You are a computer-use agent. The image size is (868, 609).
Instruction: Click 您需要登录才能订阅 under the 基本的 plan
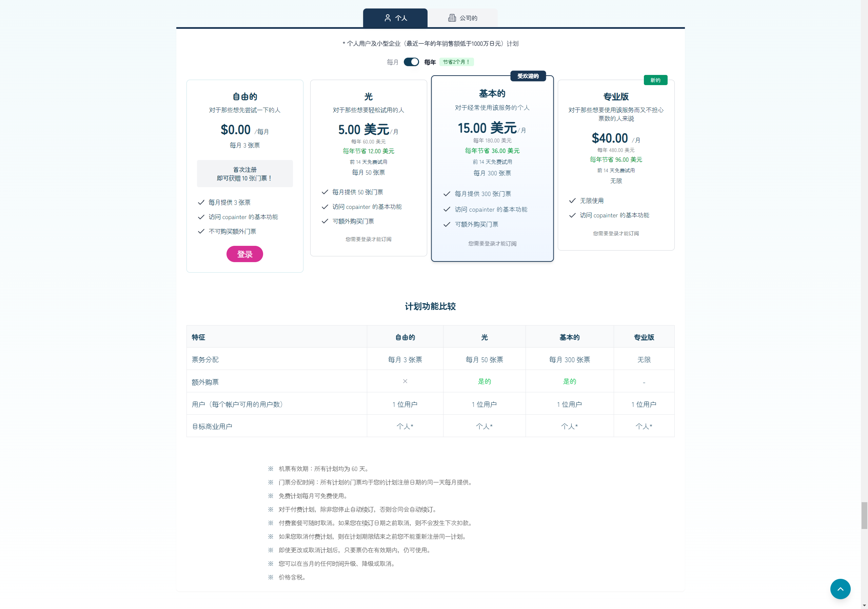(492, 243)
